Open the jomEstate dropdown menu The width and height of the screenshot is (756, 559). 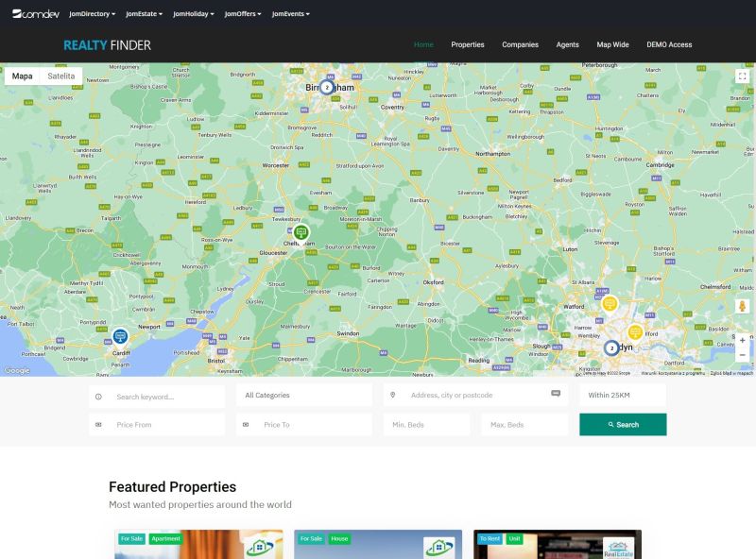pyautogui.click(x=144, y=13)
